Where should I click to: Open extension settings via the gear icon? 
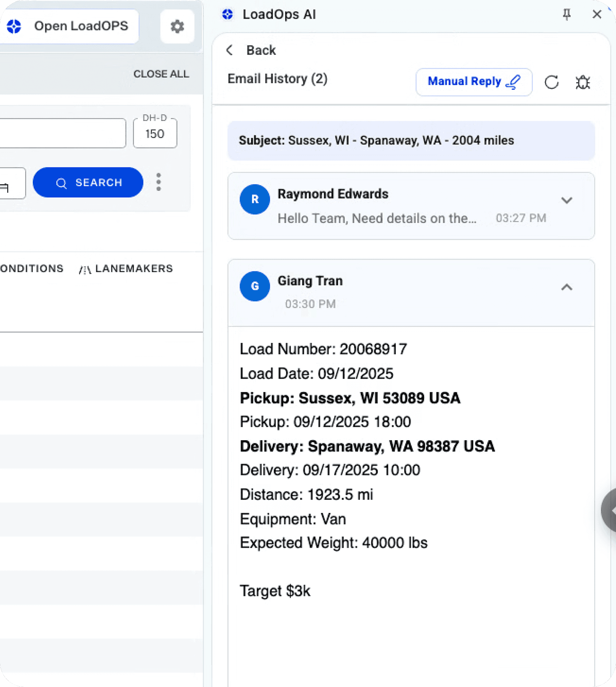click(x=177, y=26)
